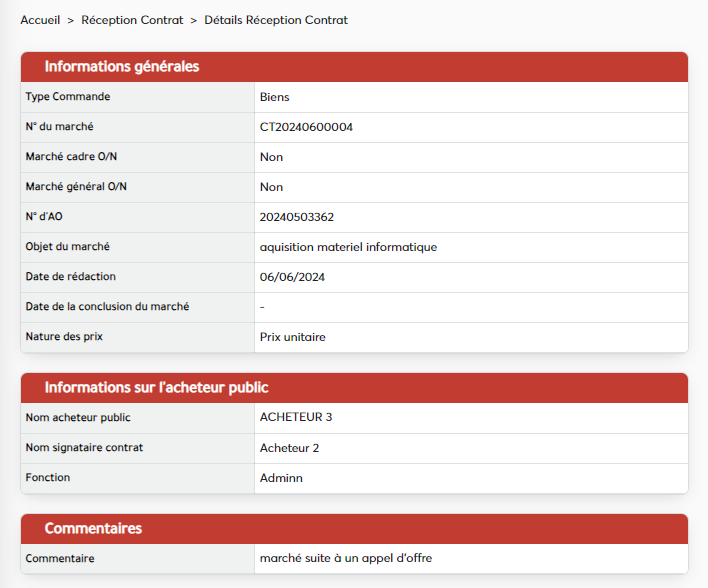
Task: Click the comment marché suite à un appel d'offre
Action: point(345,558)
